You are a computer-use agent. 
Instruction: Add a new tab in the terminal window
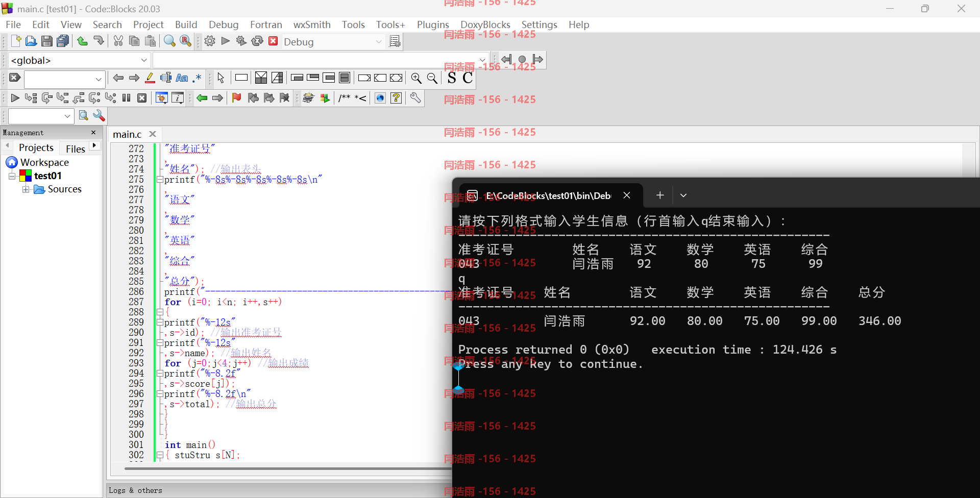point(660,195)
